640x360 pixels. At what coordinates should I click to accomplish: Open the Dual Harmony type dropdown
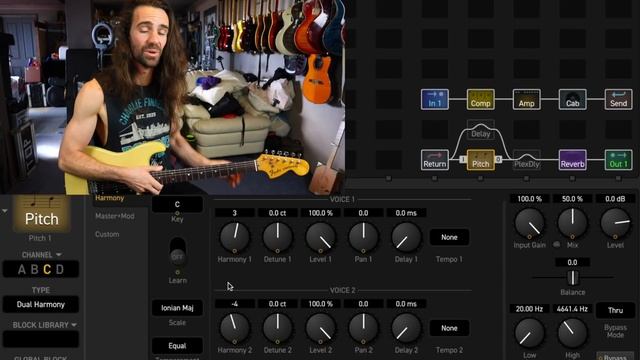point(41,304)
